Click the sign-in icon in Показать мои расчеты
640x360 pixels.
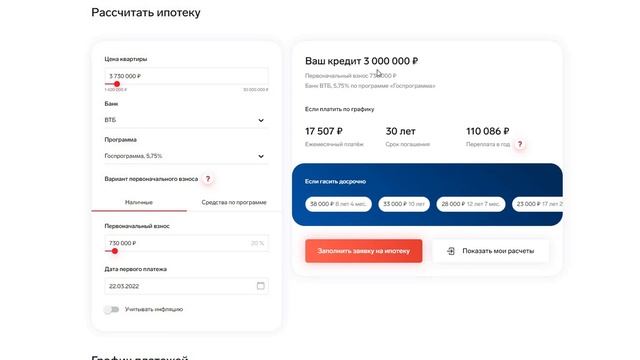(451, 251)
